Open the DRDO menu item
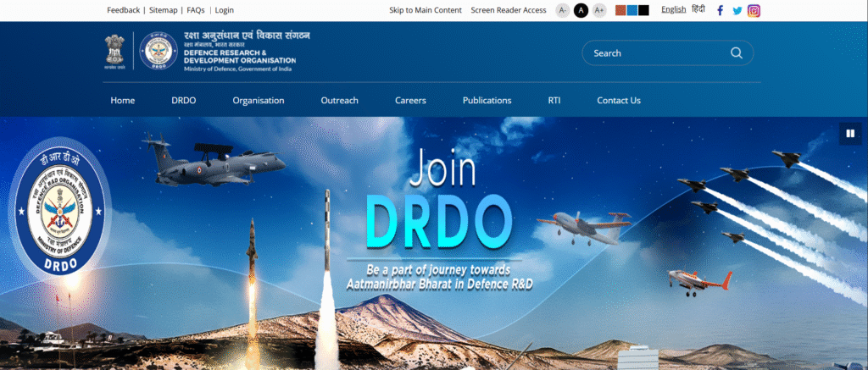 click(184, 101)
